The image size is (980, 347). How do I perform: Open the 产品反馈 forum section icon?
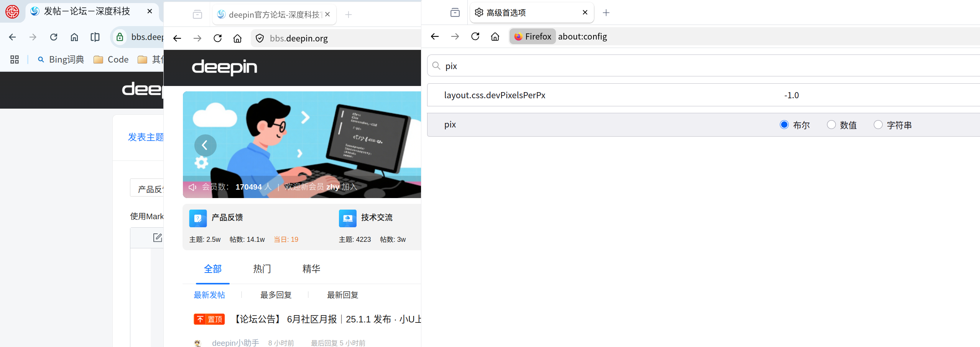click(x=198, y=218)
